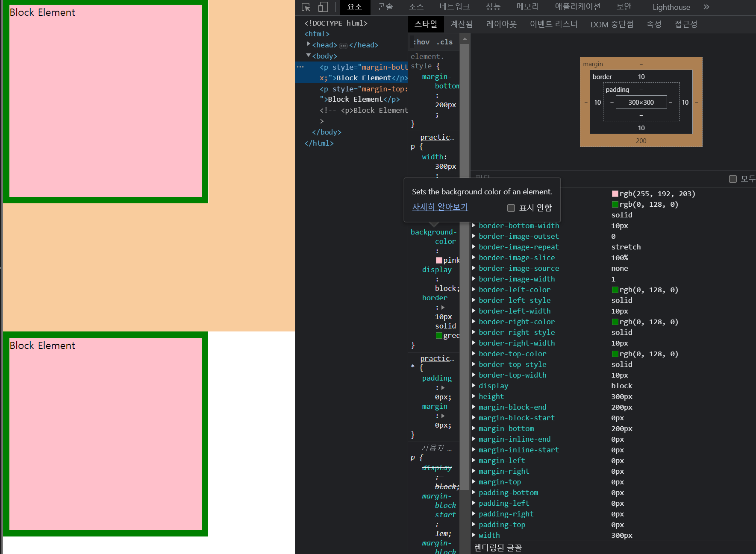Screen dimensions: 756x554
Task: Click the 200 margin-bottom value in box model
Action: [x=641, y=141]
